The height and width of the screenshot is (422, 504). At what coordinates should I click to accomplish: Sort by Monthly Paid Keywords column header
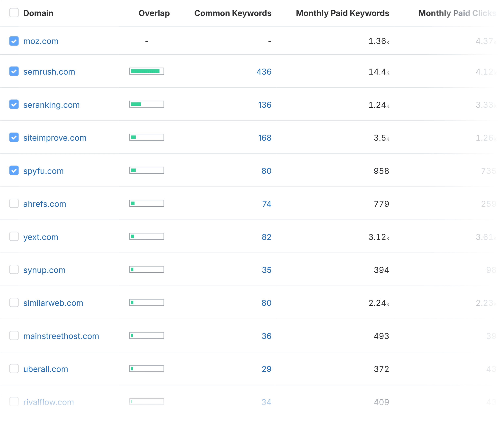(343, 13)
